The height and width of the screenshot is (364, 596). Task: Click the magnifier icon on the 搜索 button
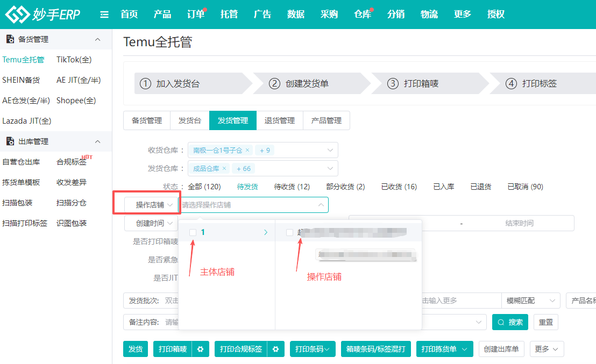pos(501,322)
